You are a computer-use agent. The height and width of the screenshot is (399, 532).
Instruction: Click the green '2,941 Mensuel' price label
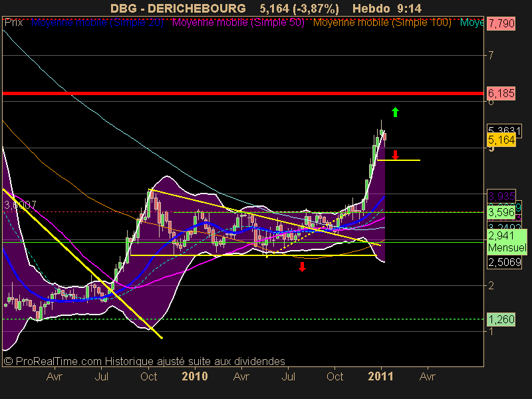(507, 241)
